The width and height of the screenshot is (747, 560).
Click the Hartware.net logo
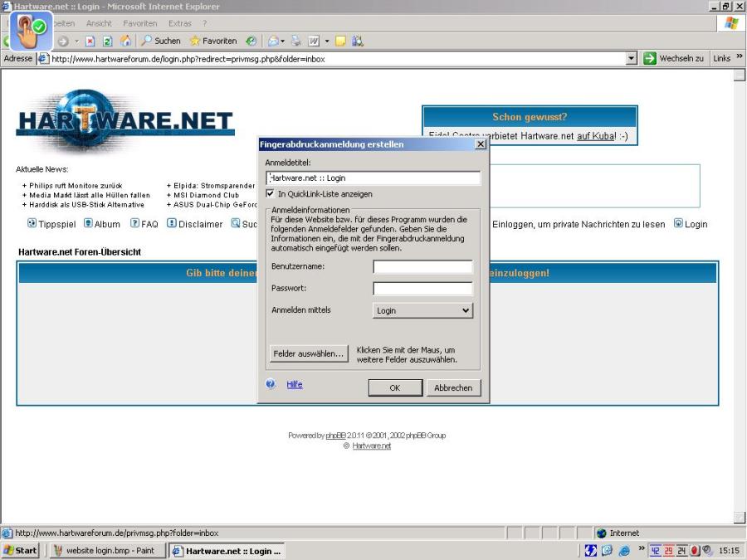tap(124, 119)
